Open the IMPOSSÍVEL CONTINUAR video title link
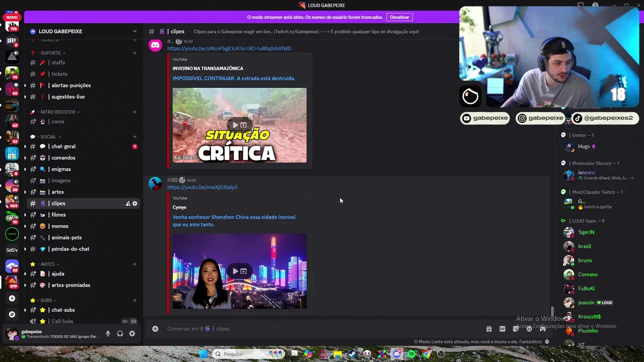The height and width of the screenshot is (362, 644). click(234, 78)
